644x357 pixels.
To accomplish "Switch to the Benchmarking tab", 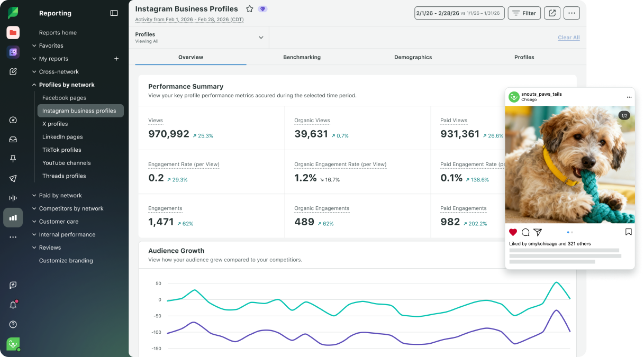I will point(302,57).
